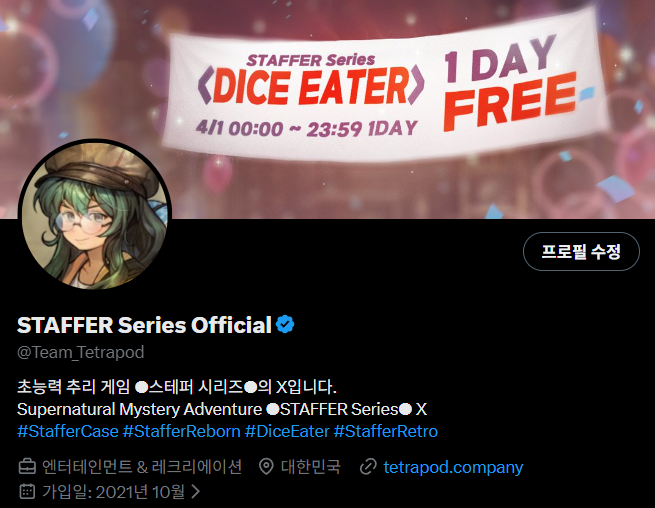Click the 엔터테인먼트 & 레크리에이션 category label

[142, 467]
